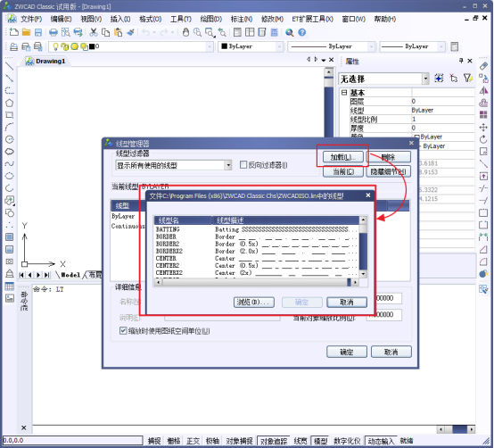Uncheck 缩放时使用图纸空间单位 checkbox
The width and height of the screenshot is (494, 448).
pyautogui.click(x=123, y=330)
